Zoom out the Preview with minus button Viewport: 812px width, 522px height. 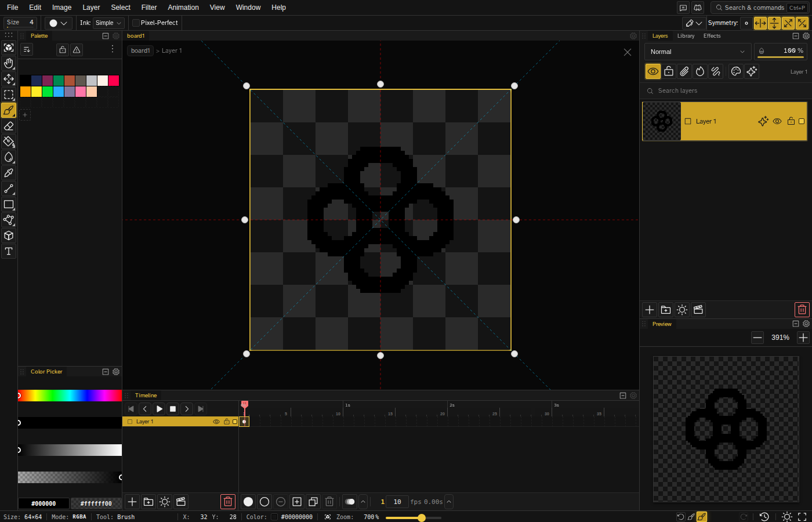[757, 338]
